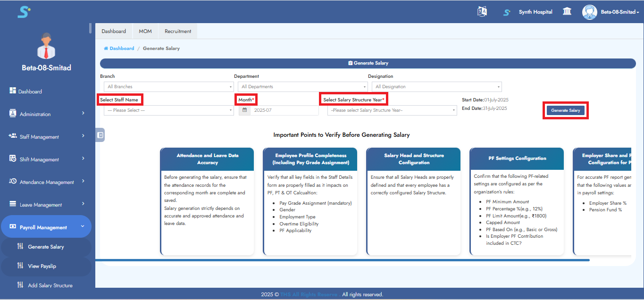Open the Salary Structure Year dropdown
Viewport: 644px width, 300px height.
pyautogui.click(x=392, y=110)
